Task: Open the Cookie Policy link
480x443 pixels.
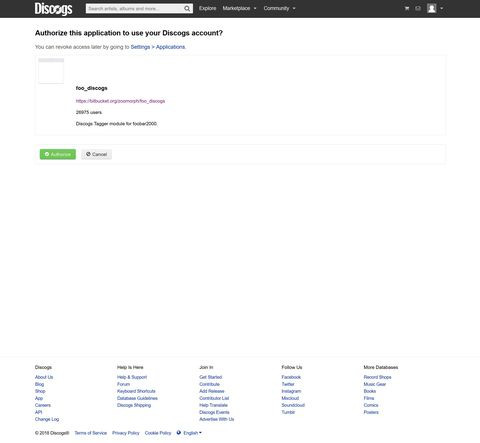Action: [158, 433]
